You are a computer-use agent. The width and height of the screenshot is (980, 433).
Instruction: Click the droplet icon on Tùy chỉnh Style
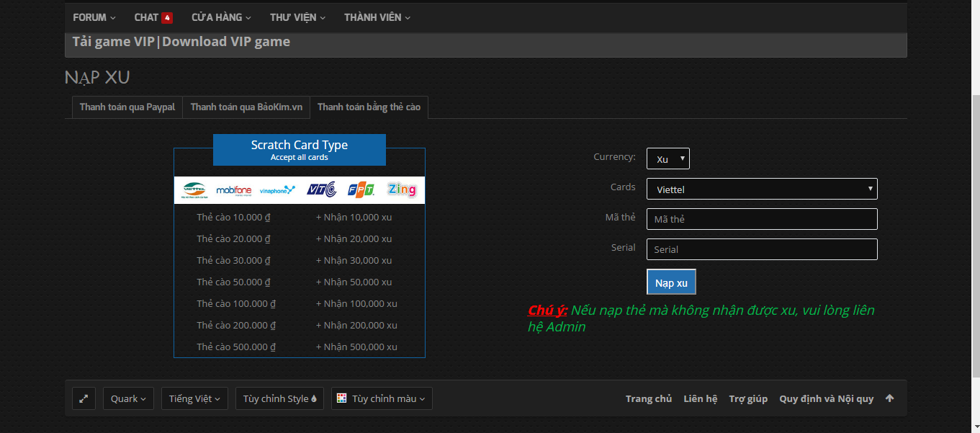click(x=315, y=398)
